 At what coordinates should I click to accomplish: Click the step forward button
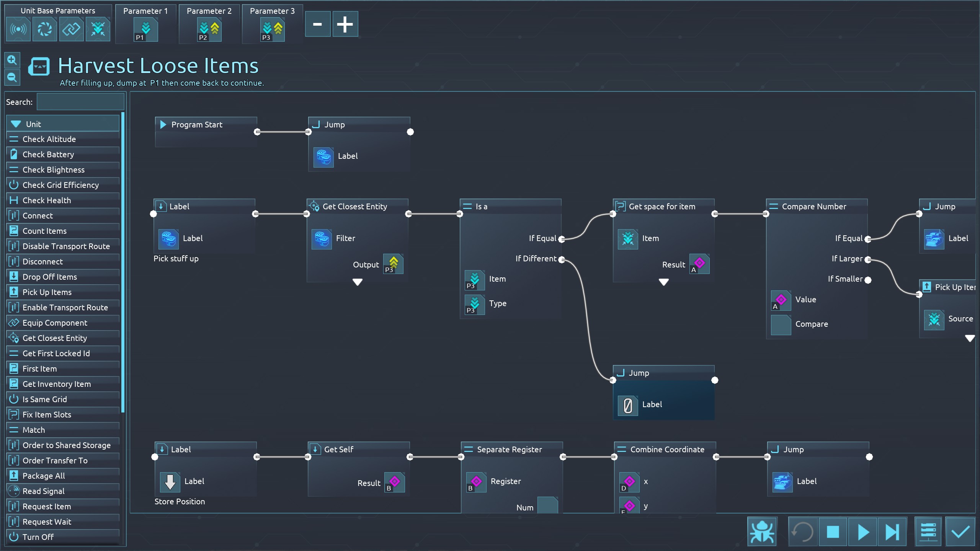pos(892,532)
